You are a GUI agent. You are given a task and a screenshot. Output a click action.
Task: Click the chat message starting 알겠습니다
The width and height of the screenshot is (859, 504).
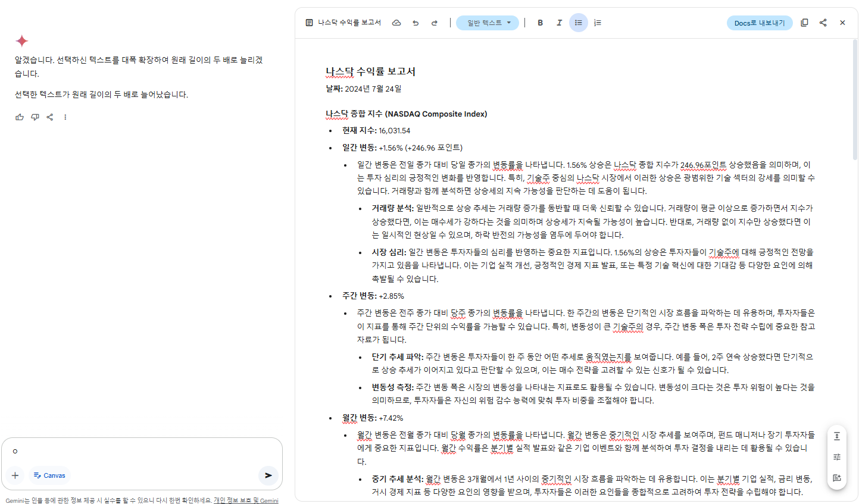pos(139,67)
